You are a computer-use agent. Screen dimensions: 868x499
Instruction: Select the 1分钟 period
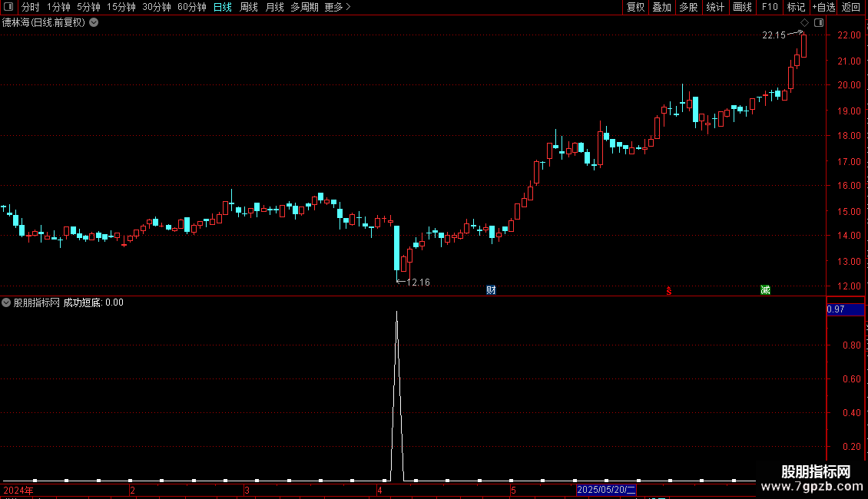pos(58,7)
